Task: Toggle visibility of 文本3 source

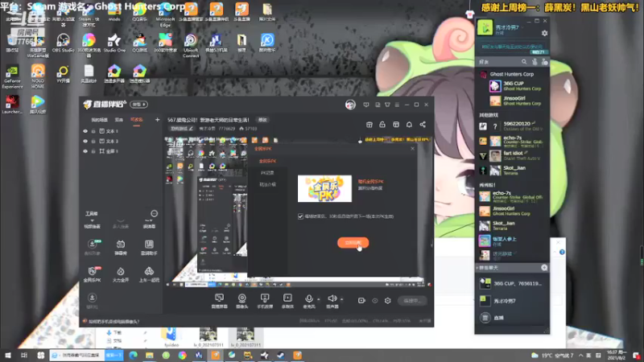Action: (x=85, y=142)
